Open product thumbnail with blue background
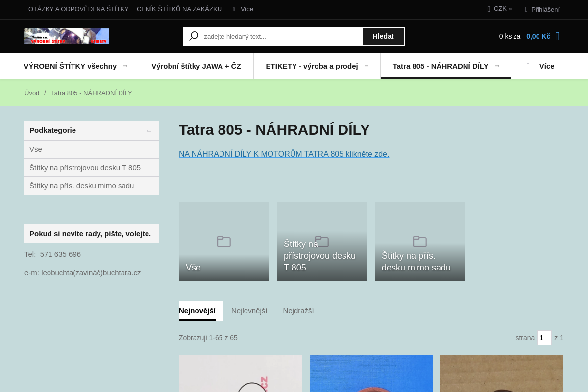 click(x=371, y=373)
